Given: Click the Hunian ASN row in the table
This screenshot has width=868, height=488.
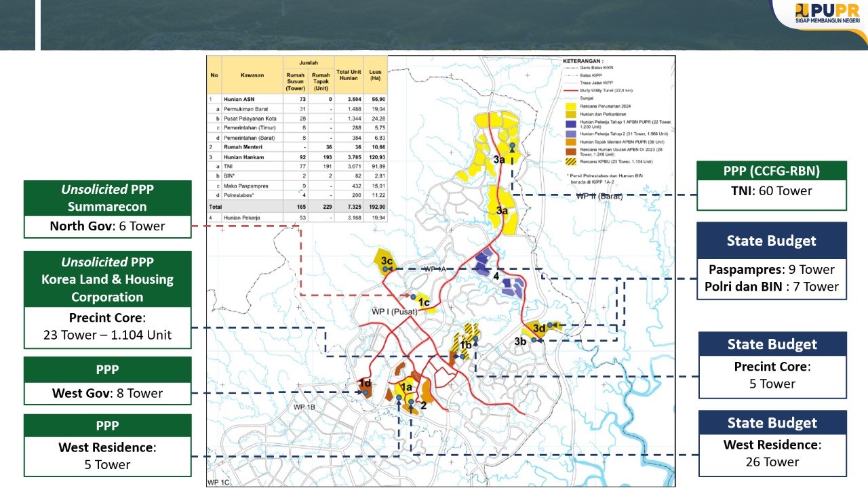Looking at the screenshot, I should tap(297, 98).
